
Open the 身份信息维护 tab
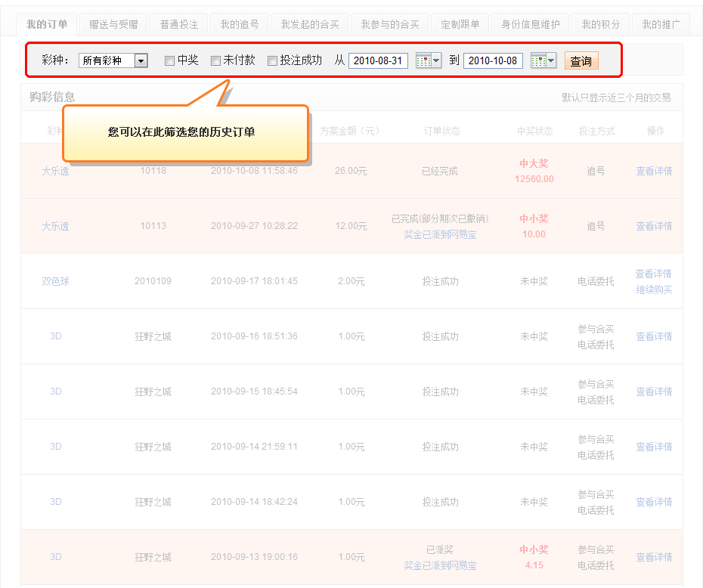[x=531, y=25]
